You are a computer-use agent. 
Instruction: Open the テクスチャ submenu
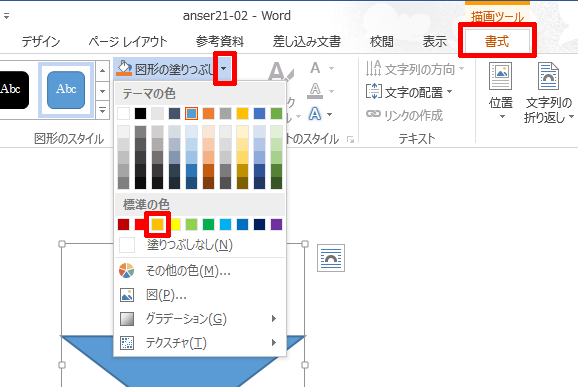(x=200, y=343)
